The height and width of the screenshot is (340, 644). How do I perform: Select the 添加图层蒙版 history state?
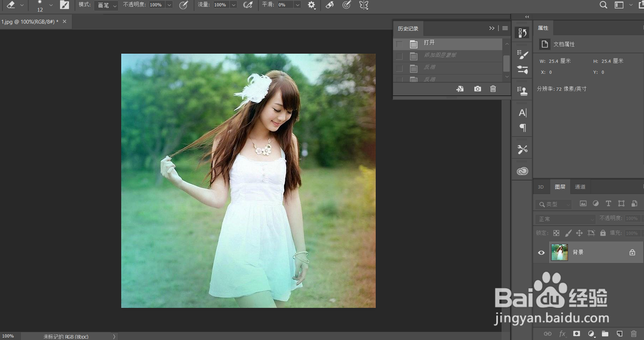[447, 56]
